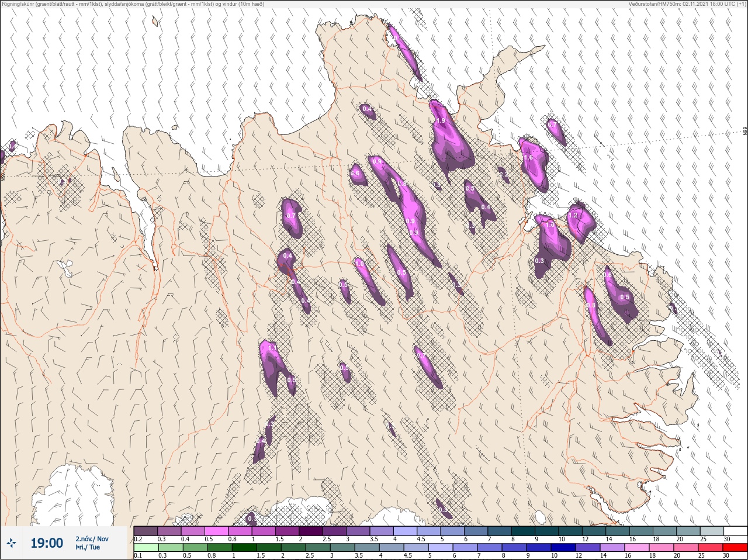This screenshot has height=560, width=748.
Task: Click the '0.2' value in the snow legend
Action: tap(138, 539)
